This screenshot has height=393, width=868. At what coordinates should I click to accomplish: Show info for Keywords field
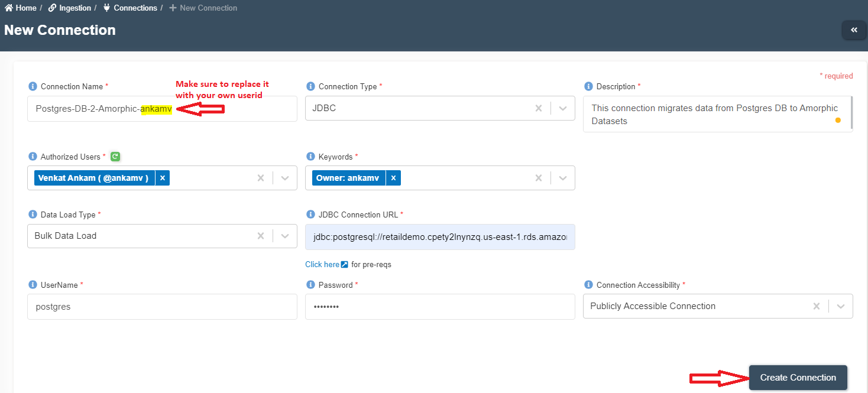(311, 157)
